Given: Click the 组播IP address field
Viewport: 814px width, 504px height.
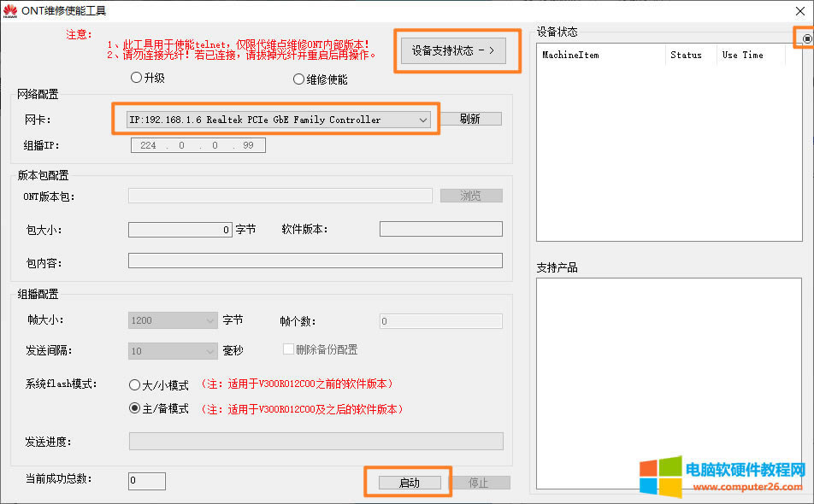Looking at the screenshot, I should [x=198, y=145].
